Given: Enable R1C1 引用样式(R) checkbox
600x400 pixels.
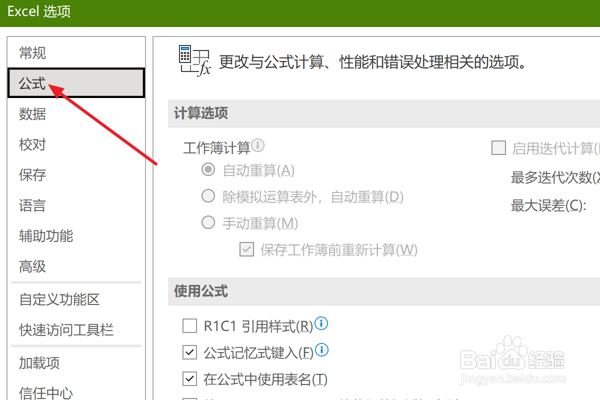Looking at the screenshot, I should (x=189, y=326).
